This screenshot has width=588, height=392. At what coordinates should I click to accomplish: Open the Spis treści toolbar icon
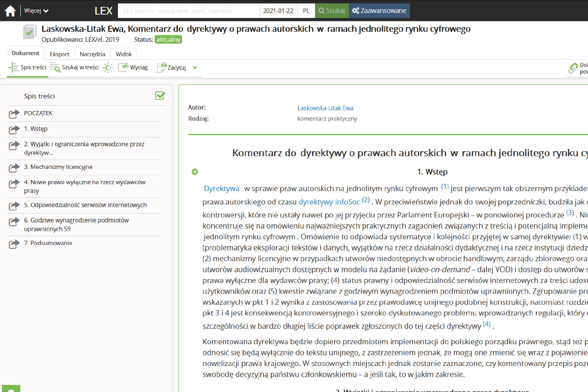click(14, 67)
